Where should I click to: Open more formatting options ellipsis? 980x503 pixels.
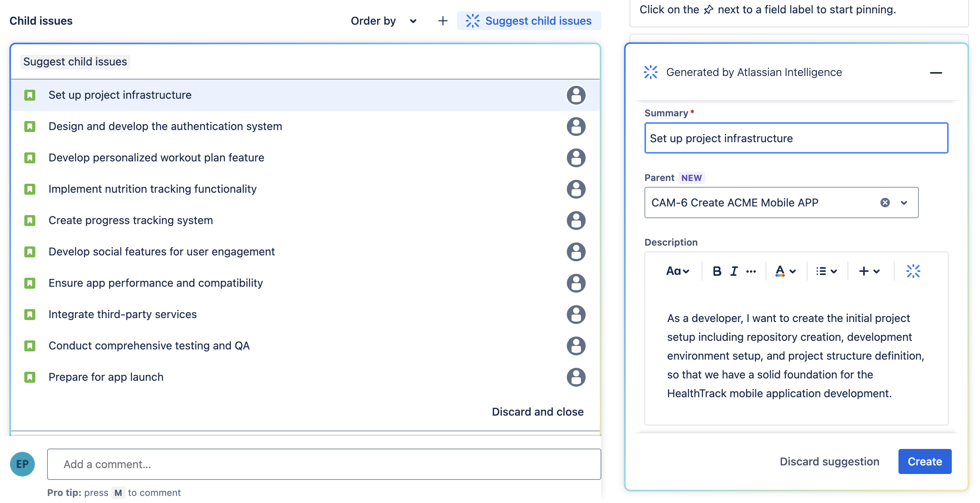751,271
